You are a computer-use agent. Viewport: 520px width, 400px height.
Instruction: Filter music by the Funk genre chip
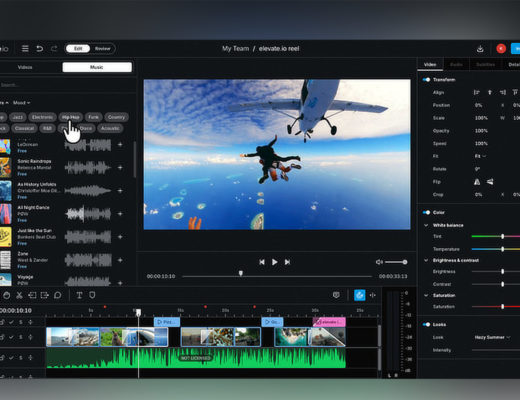(93, 117)
